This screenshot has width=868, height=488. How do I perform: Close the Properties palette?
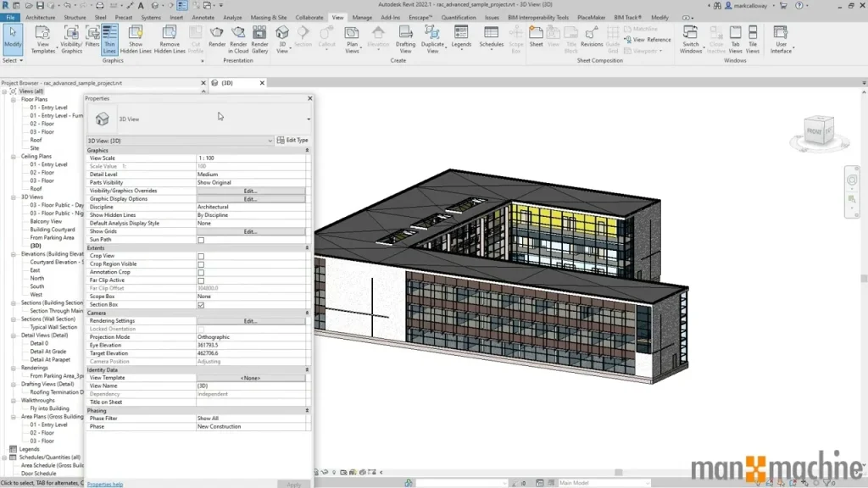tap(310, 98)
